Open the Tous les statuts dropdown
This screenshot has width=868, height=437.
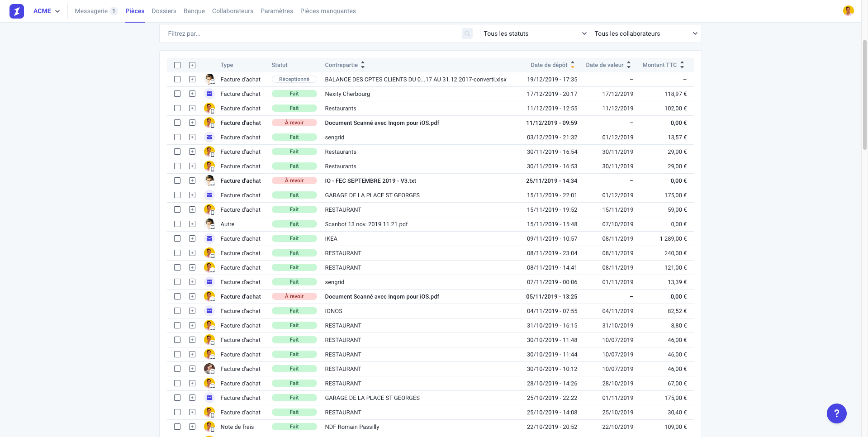point(535,33)
